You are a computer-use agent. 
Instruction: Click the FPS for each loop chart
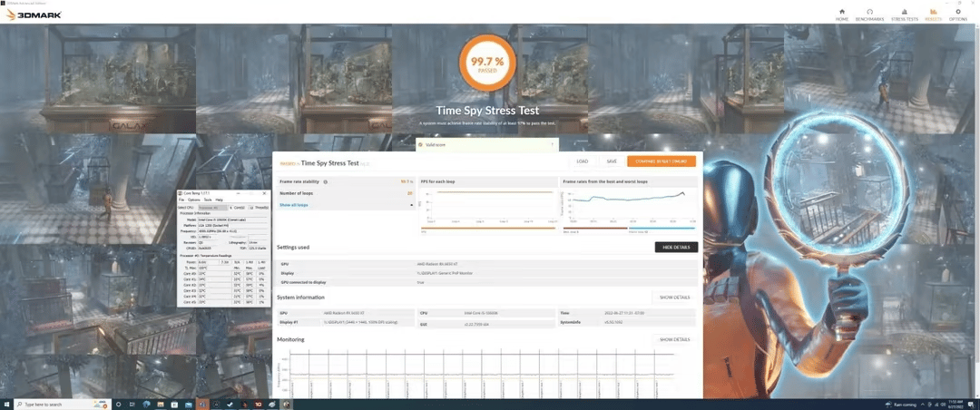[488, 208]
